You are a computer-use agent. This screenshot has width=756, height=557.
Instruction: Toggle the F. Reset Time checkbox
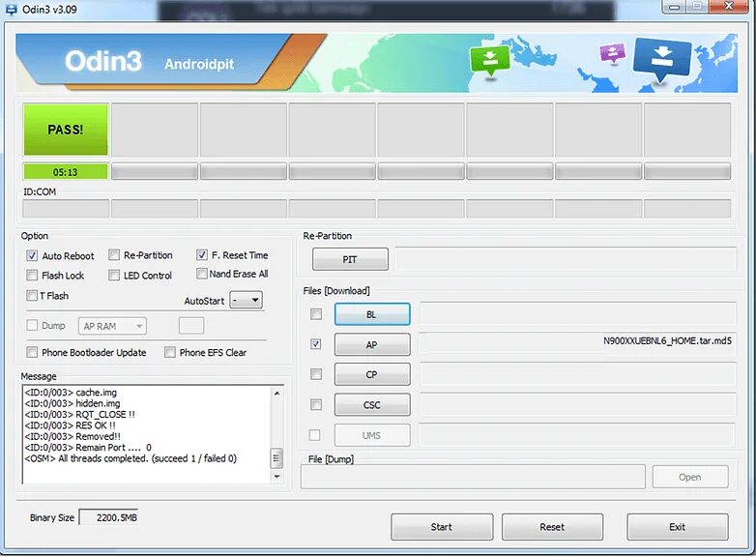pos(201,254)
